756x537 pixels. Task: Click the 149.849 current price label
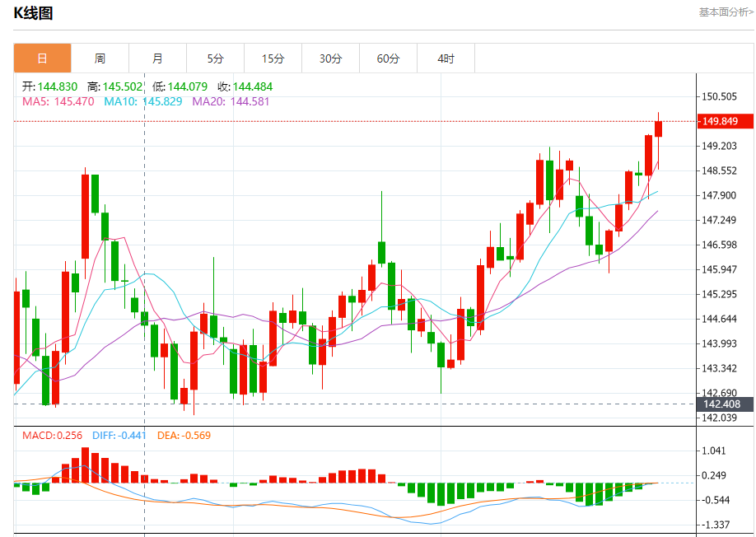[726, 121]
